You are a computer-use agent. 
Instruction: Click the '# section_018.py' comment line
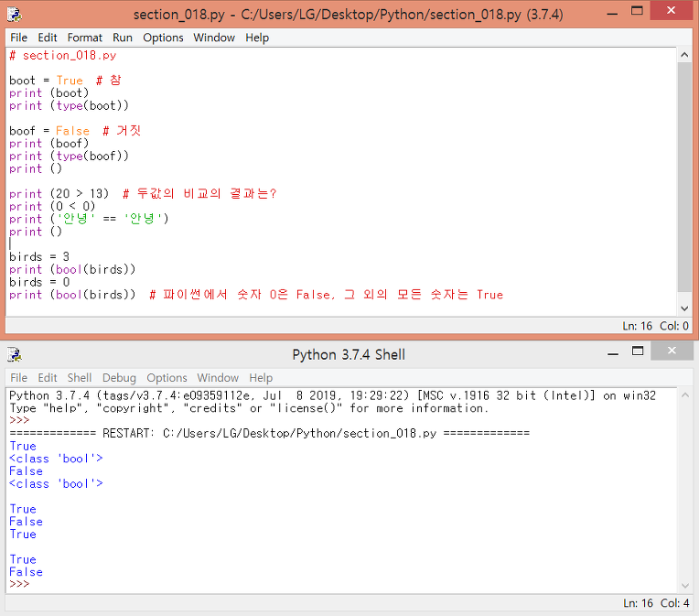pyautogui.click(x=63, y=55)
